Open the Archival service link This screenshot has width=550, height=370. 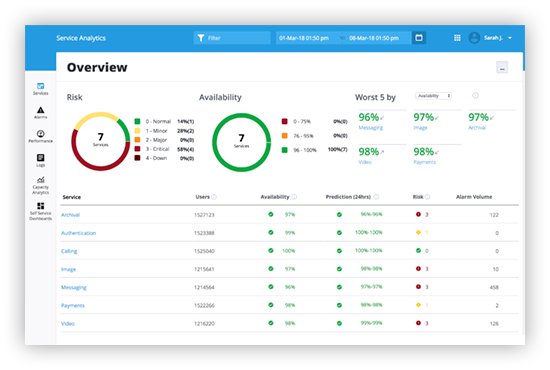coord(71,215)
